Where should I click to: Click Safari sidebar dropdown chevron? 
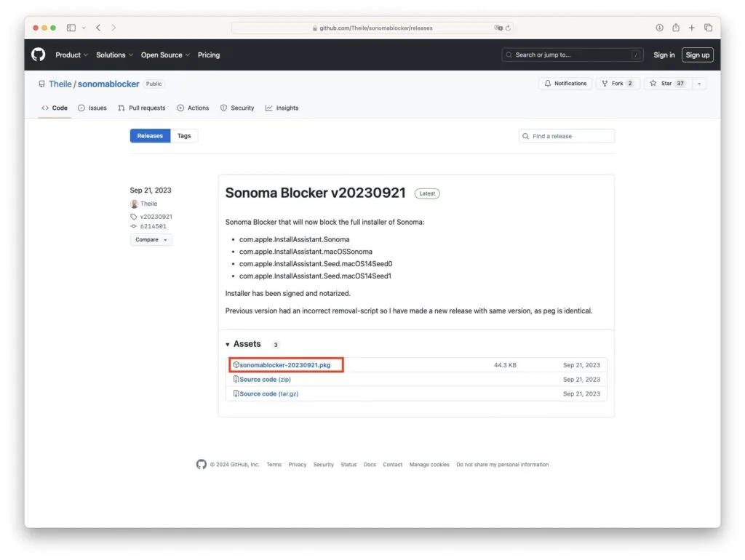(x=84, y=28)
